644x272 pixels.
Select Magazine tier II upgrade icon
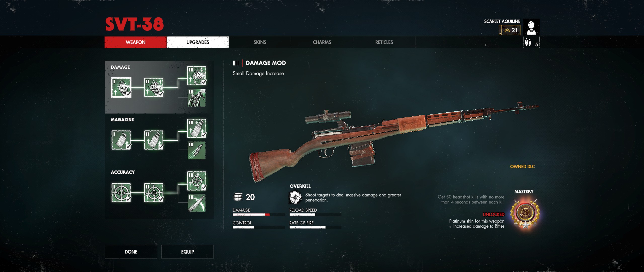tap(154, 140)
